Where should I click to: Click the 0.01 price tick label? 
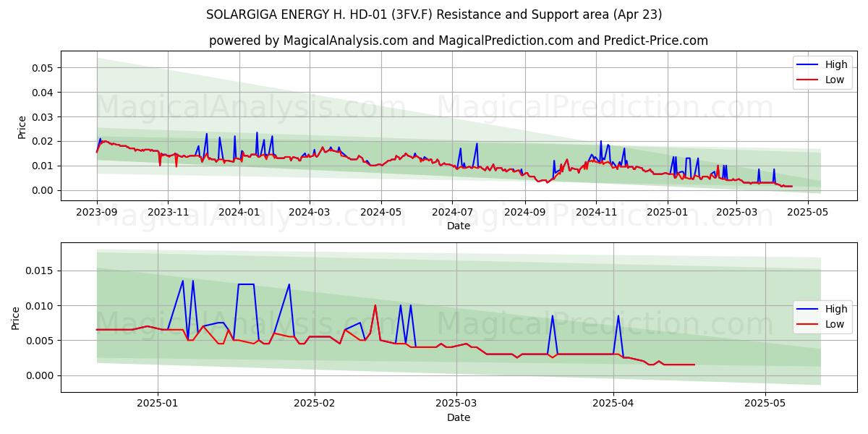(x=43, y=166)
